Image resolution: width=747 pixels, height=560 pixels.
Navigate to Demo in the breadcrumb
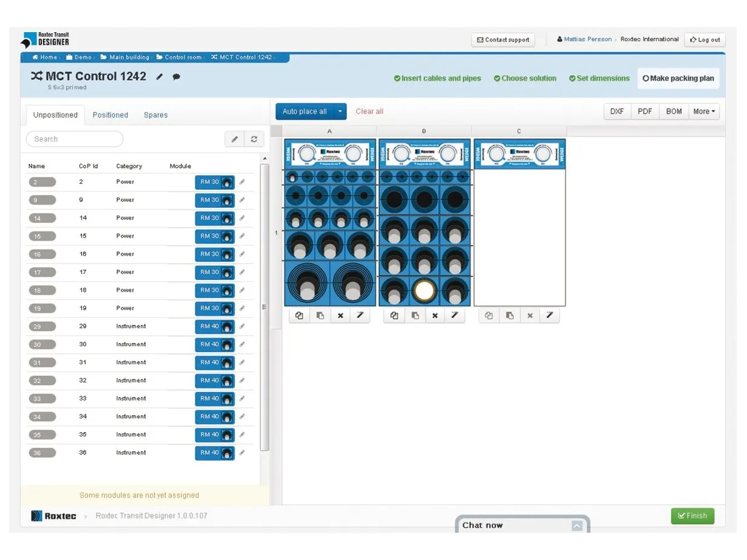79,58
